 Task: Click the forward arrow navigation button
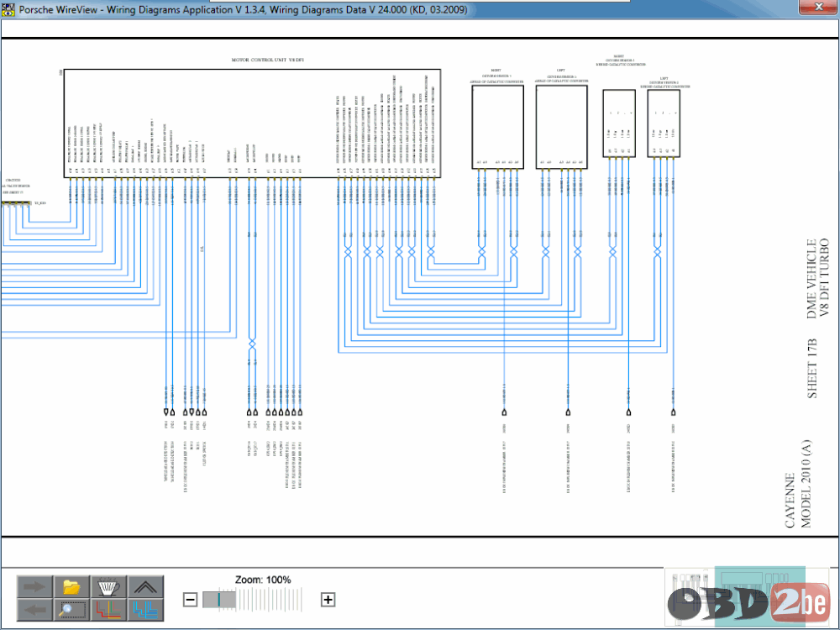(x=34, y=586)
